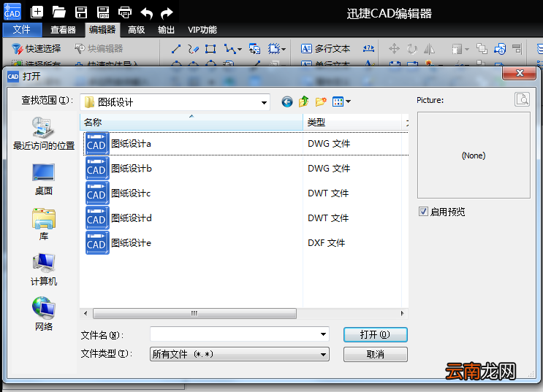The image size is (543, 392).
Task: Click the dimension icon next to 多行文本
Action: pos(369,48)
